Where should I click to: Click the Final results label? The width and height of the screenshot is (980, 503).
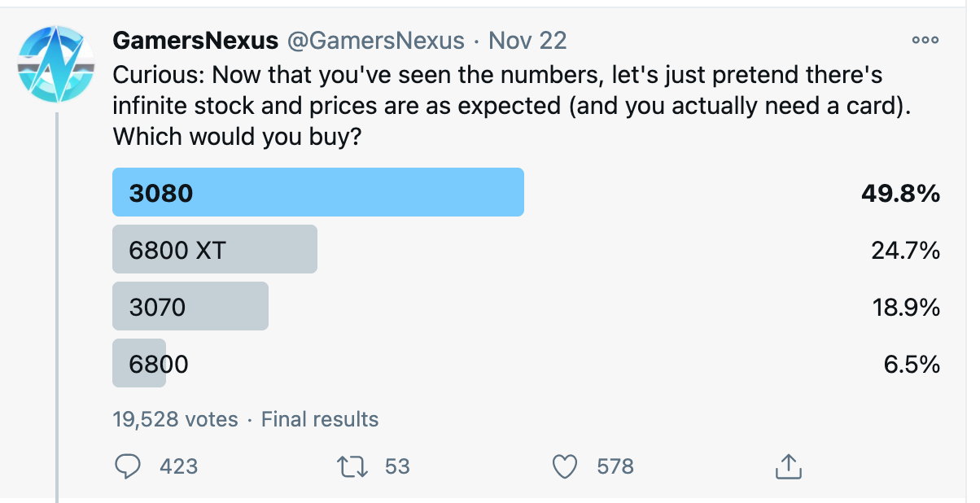pos(320,419)
